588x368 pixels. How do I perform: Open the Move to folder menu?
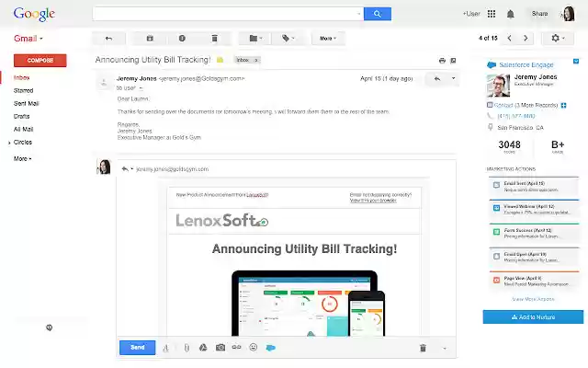click(255, 39)
